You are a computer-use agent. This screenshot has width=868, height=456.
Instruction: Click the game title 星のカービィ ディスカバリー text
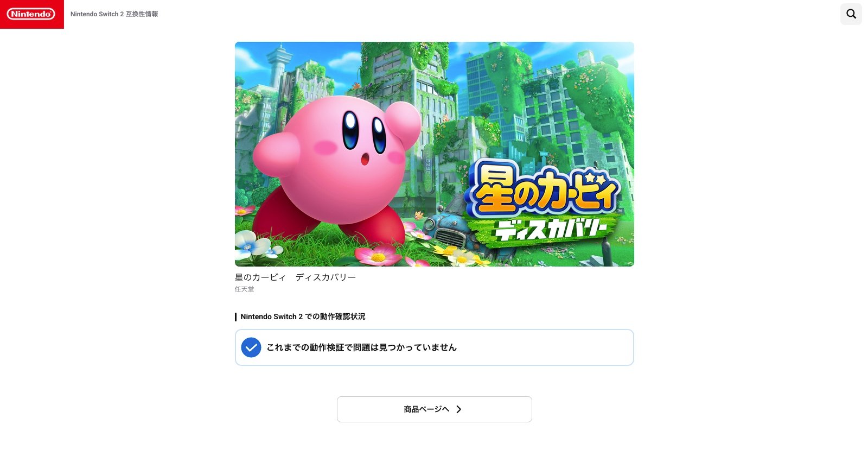pos(295,277)
